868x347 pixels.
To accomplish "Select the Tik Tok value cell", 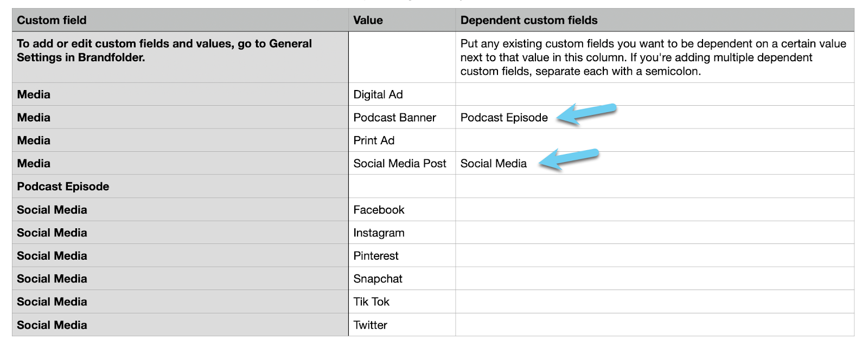I will [x=402, y=301].
